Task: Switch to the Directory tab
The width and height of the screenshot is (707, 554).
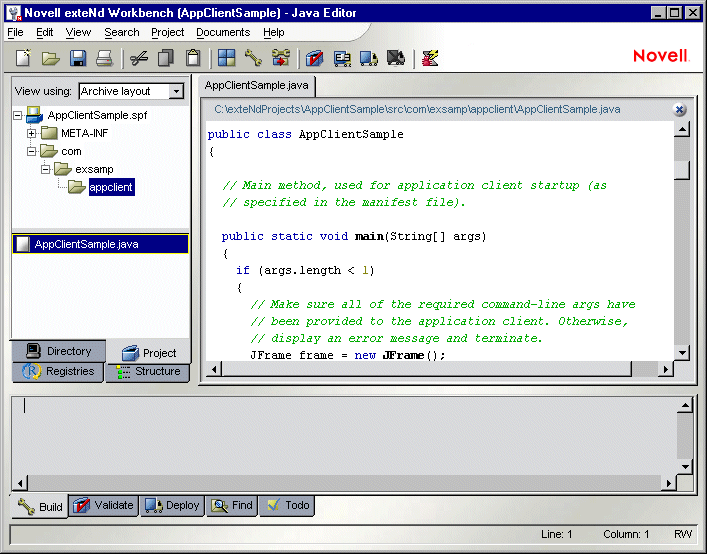Action: click(59, 351)
